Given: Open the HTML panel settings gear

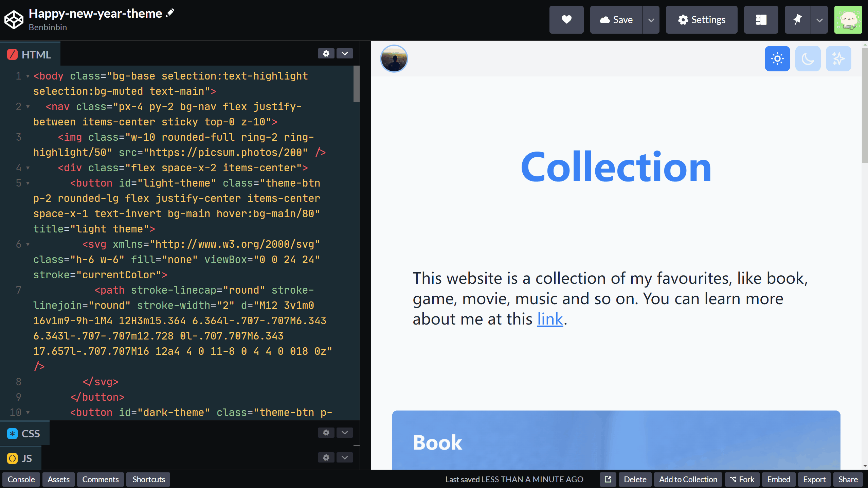Looking at the screenshot, I should (x=326, y=54).
